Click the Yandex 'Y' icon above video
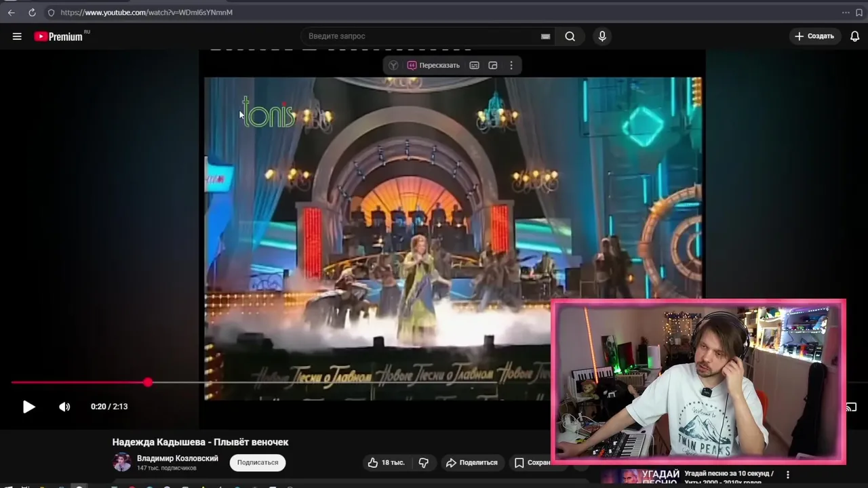The image size is (868, 488). click(x=393, y=65)
